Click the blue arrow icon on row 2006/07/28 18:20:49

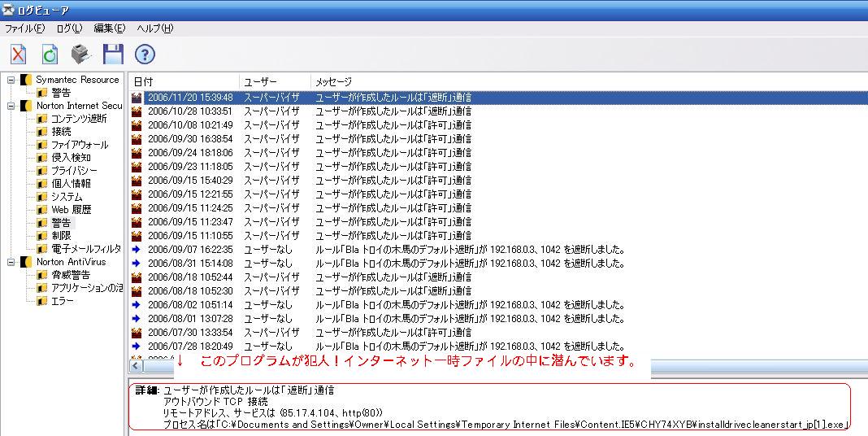click(137, 347)
